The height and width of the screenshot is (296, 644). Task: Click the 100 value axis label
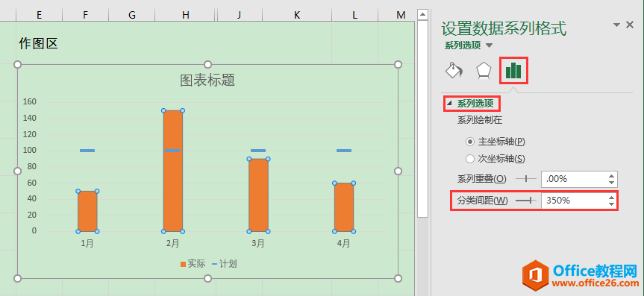[x=30, y=151]
